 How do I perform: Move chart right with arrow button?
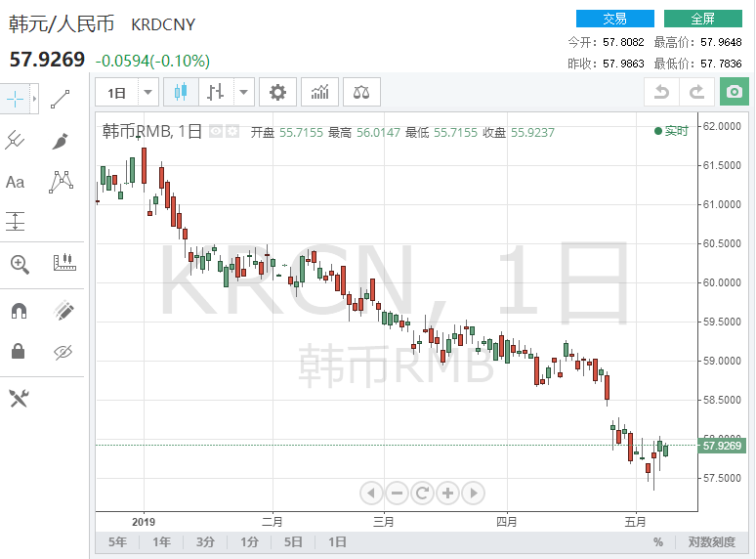[x=474, y=493]
